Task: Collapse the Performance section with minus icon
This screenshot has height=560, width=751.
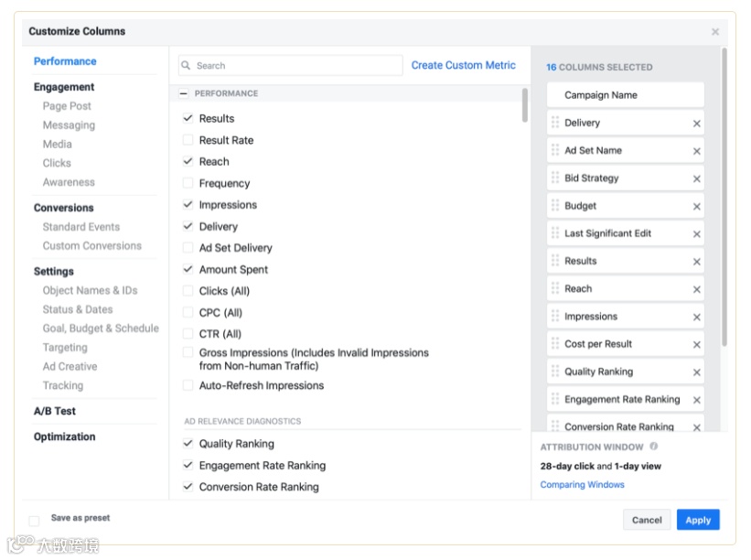Action: [184, 93]
